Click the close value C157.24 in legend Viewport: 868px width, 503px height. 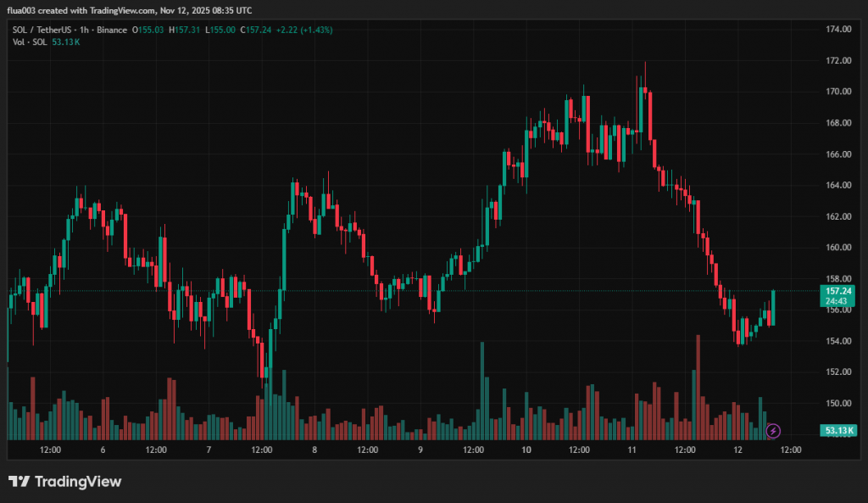point(254,30)
